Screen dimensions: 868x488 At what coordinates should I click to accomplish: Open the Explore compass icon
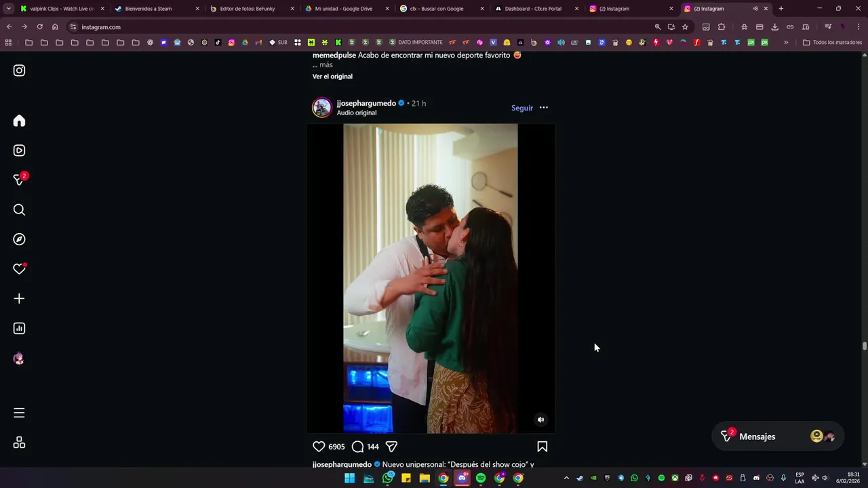[19, 239]
